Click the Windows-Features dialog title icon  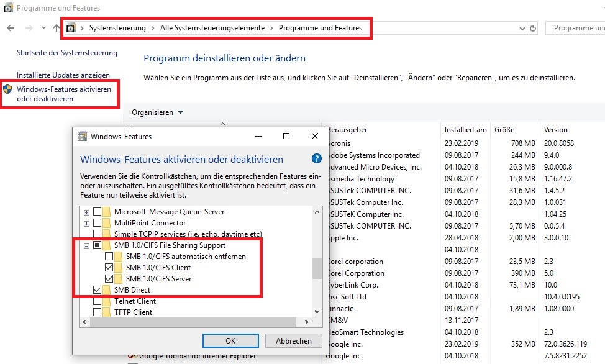pyautogui.click(x=82, y=136)
